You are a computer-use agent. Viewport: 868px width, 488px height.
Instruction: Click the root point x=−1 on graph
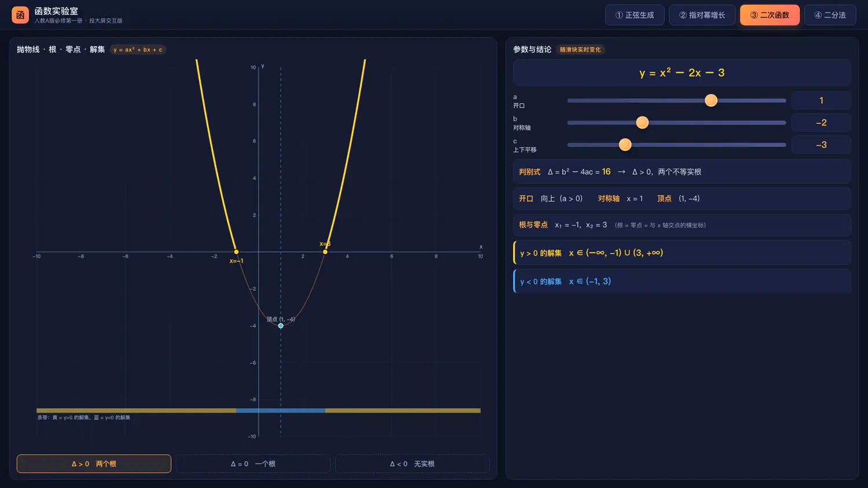tap(236, 252)
